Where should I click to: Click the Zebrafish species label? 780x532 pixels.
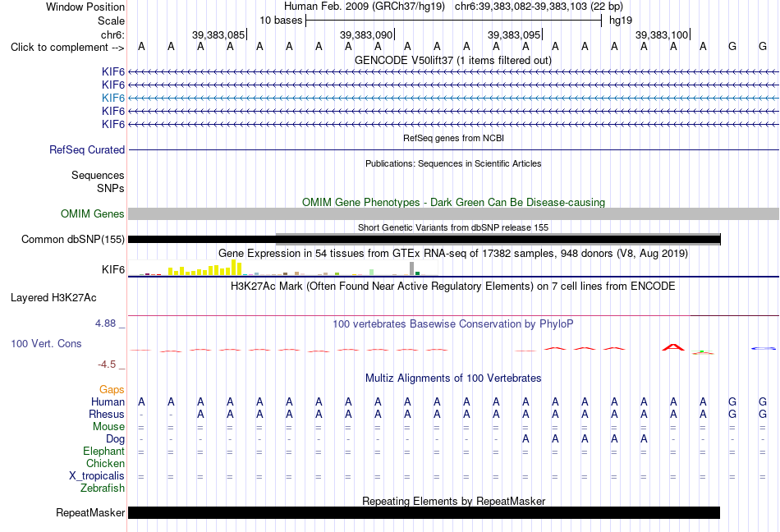103,488
